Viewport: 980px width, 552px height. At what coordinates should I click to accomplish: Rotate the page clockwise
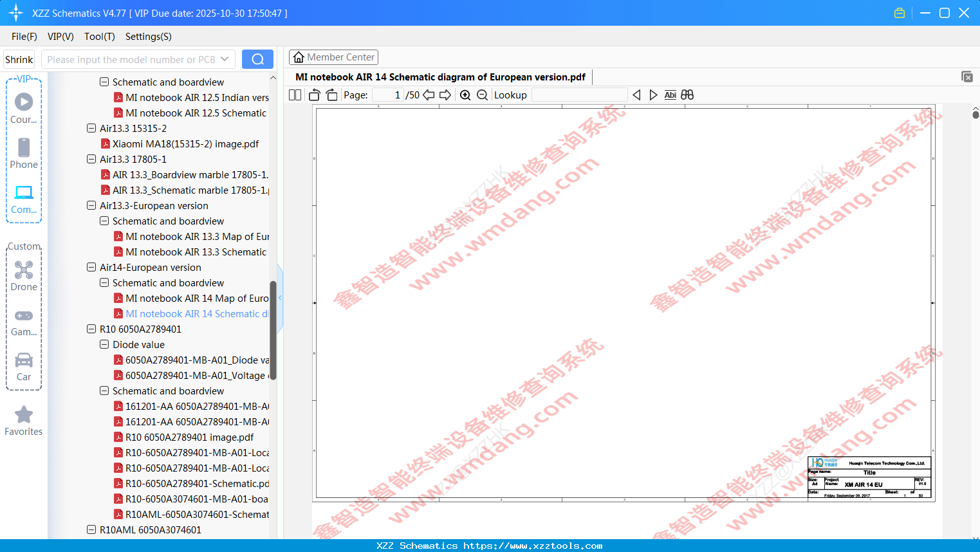(331, 95)
